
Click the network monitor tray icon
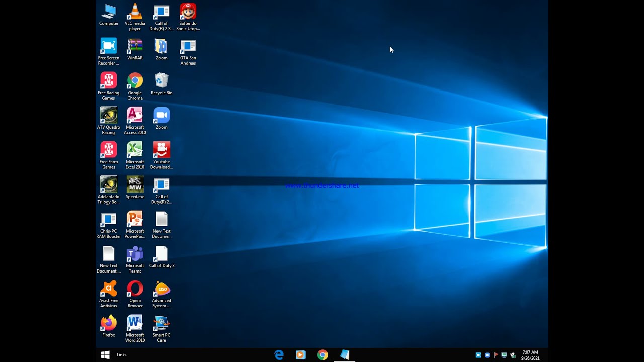click(504, 355)
